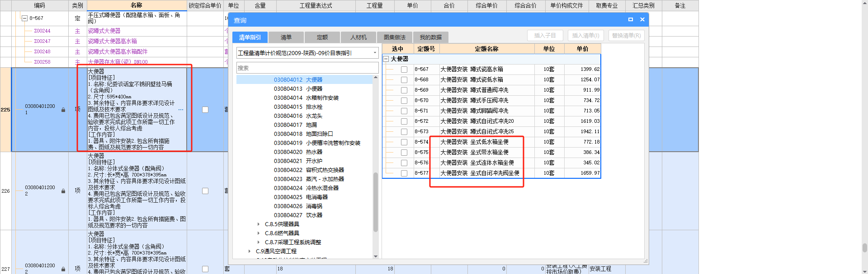
Task: Check the box for quota 8-570
Action: [404, 101]
